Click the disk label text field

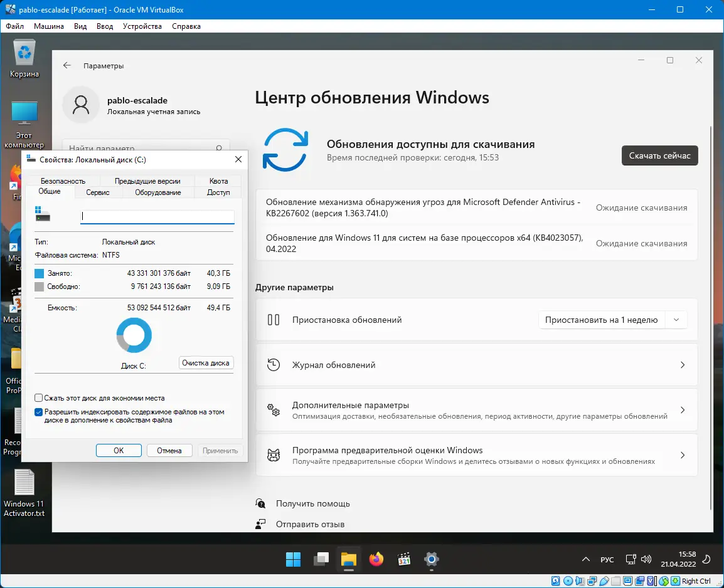(x=157, y=216)
